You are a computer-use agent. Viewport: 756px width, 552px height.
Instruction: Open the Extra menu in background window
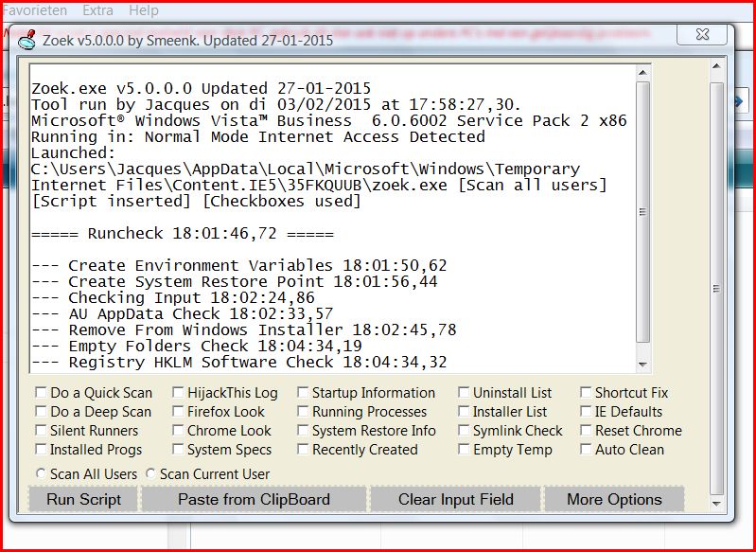coord(97,10)
